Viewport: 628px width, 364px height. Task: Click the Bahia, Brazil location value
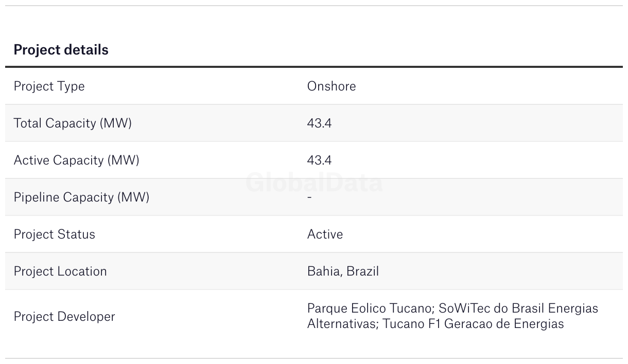pyautogui.click(x=343, y=271)
